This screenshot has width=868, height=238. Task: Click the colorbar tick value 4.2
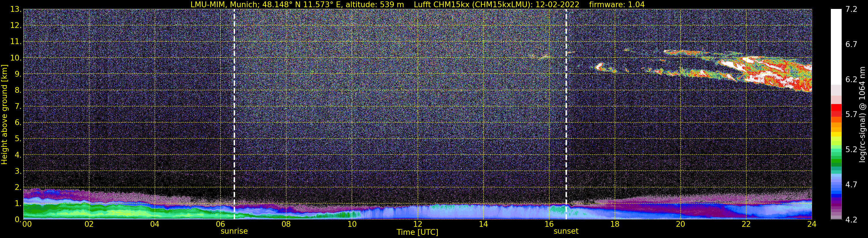[x=851, y=220]
